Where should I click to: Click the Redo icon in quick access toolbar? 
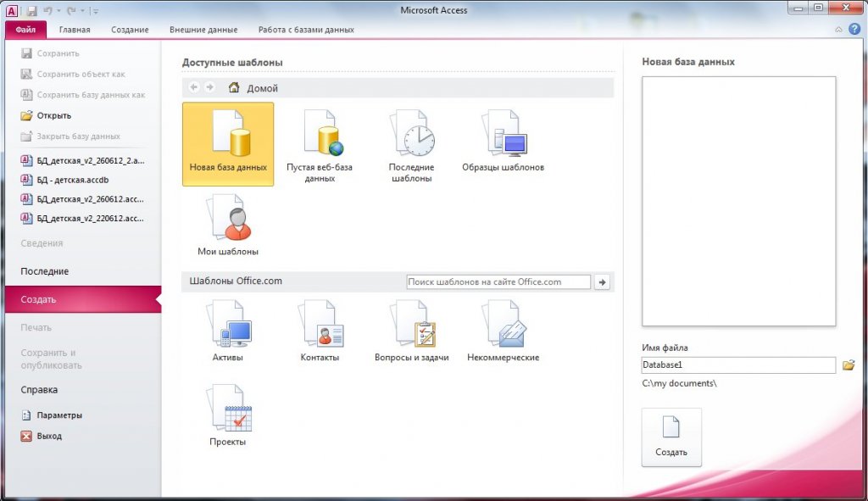click(x=71, y=10)
